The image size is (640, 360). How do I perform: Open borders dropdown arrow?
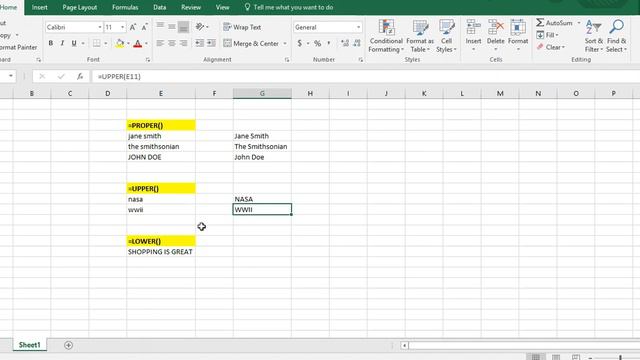(x=106, y=43)
